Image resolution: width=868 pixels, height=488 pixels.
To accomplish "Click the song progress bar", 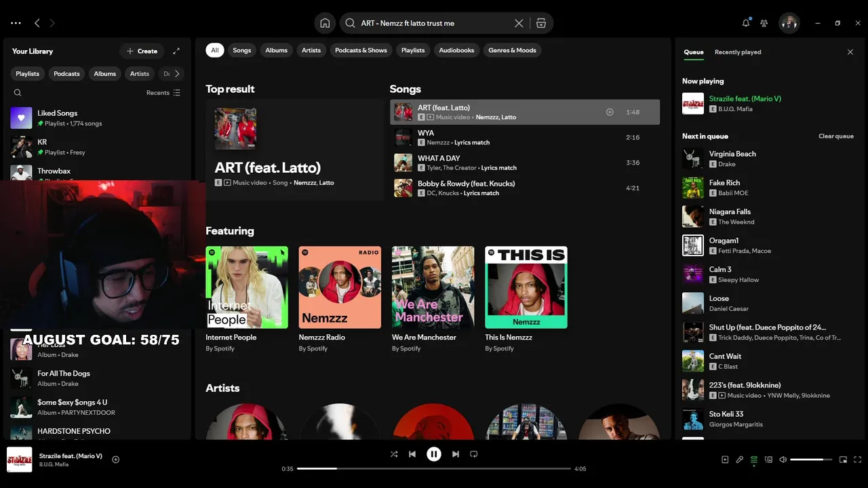I will point(434,468).
